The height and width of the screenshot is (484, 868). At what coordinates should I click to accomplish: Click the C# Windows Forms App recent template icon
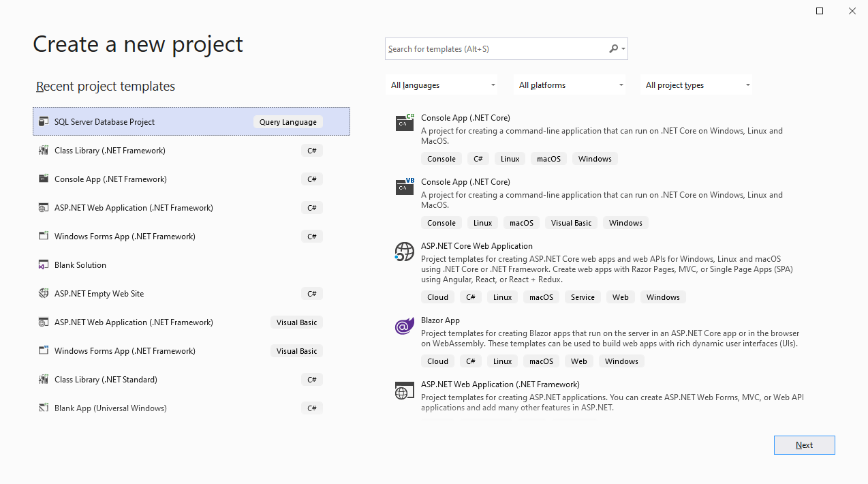(44, 237)
